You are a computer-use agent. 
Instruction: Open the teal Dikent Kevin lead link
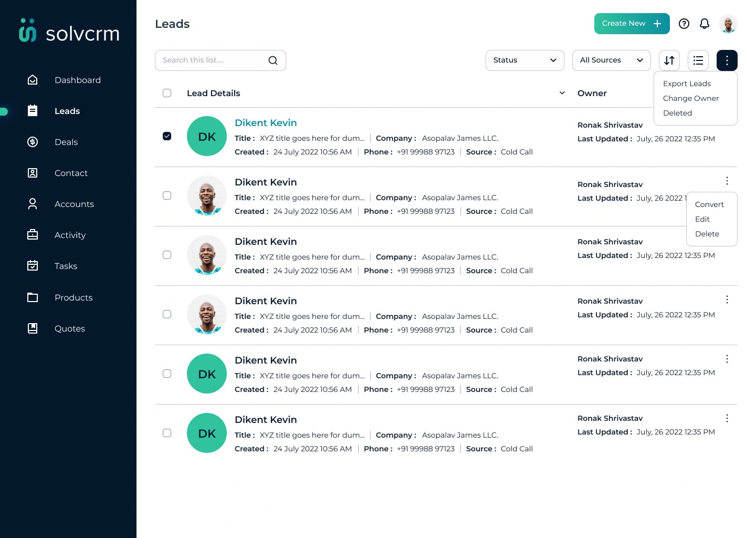(x=266, y=122)
